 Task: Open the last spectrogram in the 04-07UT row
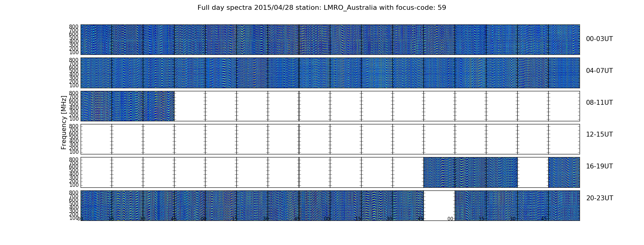pyautogui.click(x=564, y=73)
